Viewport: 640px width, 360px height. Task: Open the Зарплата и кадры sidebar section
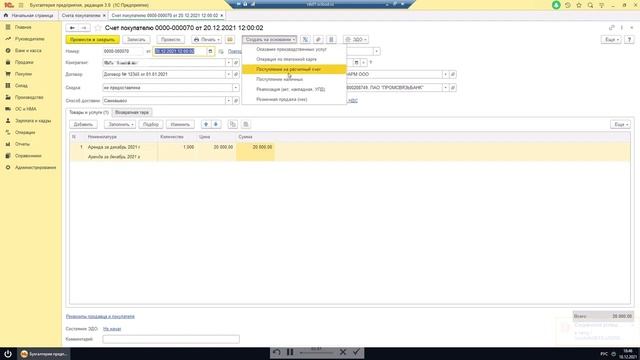(x=33, y=121)
